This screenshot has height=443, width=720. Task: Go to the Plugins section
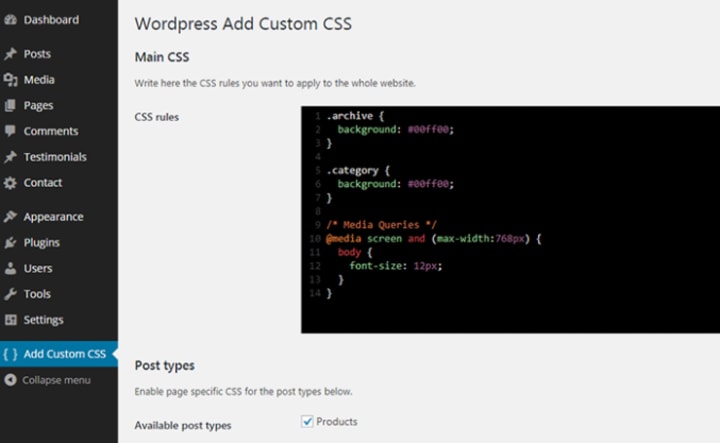tap(59, 242)
